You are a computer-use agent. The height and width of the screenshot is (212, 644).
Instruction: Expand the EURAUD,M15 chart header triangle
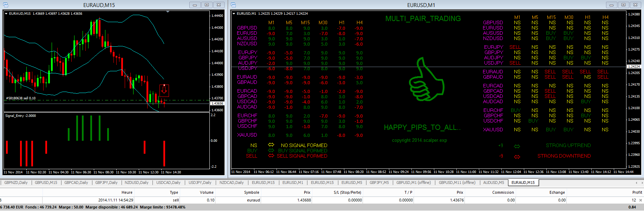[x=6, y=14]
